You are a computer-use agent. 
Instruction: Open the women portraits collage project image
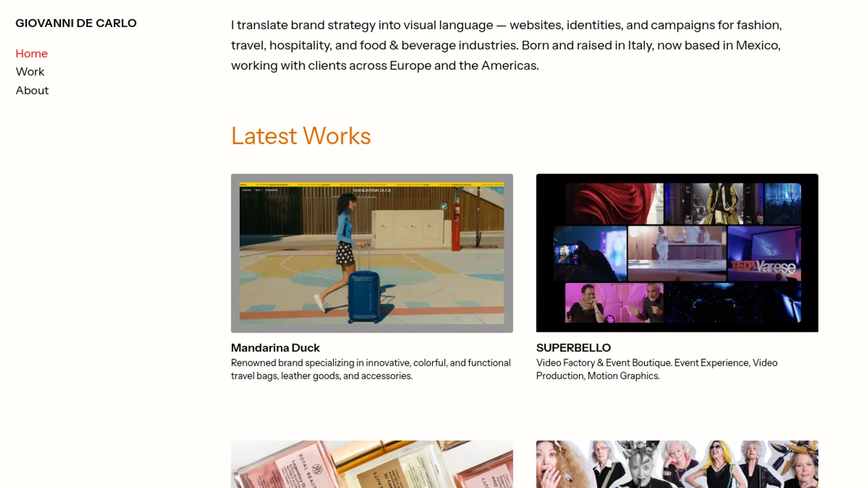point(677,464)
